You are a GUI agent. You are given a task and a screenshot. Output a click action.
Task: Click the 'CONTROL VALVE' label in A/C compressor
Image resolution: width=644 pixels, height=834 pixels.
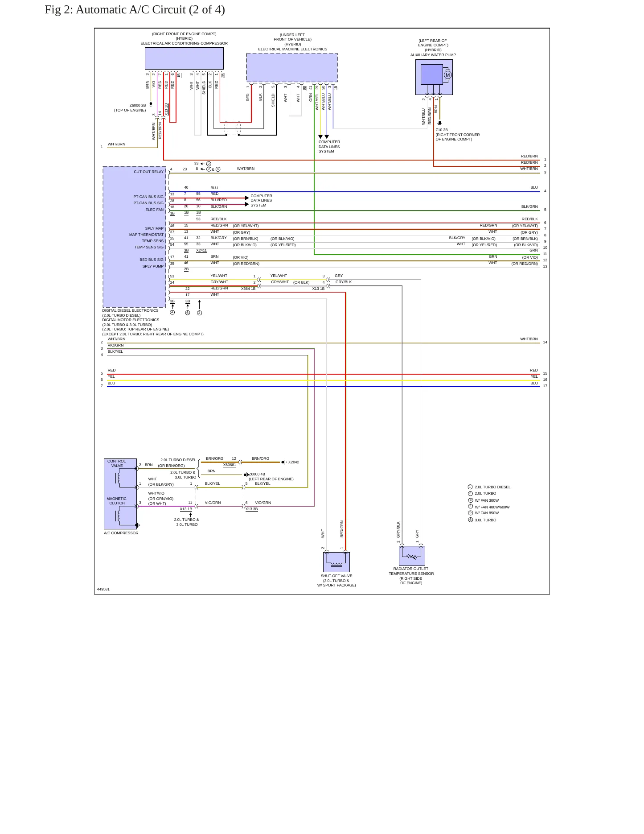(117, 463)
